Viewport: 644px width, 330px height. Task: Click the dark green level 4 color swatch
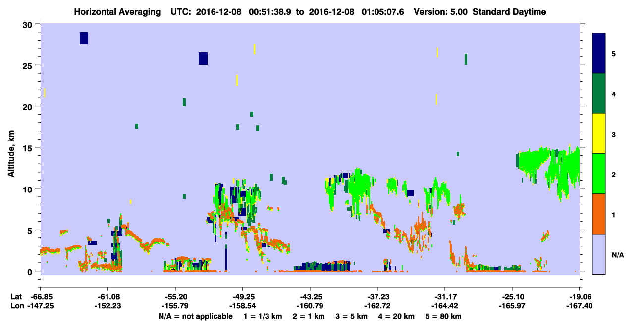pyautogui.click(x=599, y=94)
